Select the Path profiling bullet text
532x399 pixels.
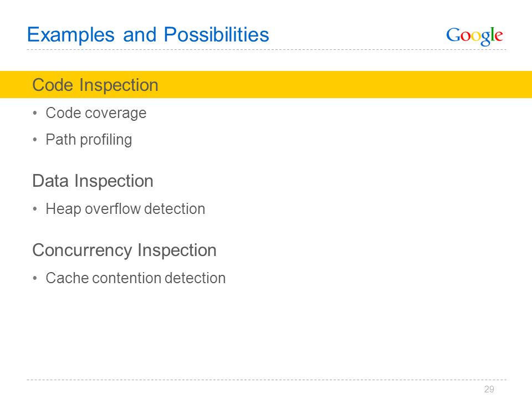coord(89,140)
